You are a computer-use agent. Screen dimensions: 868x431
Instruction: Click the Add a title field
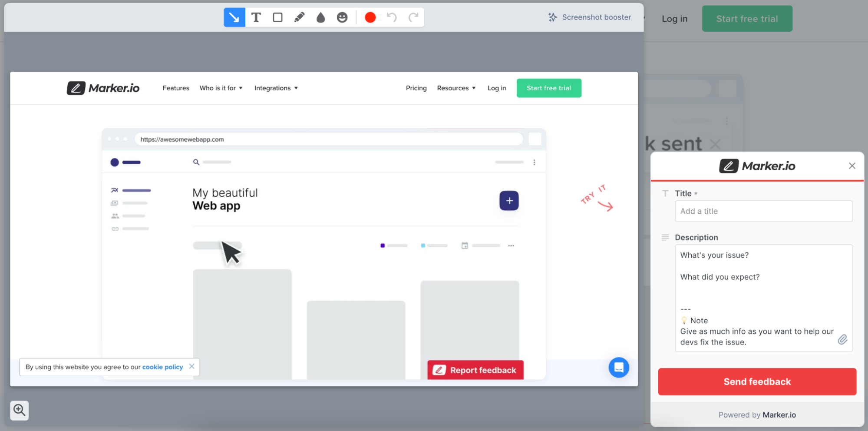(x=763, y=211)
